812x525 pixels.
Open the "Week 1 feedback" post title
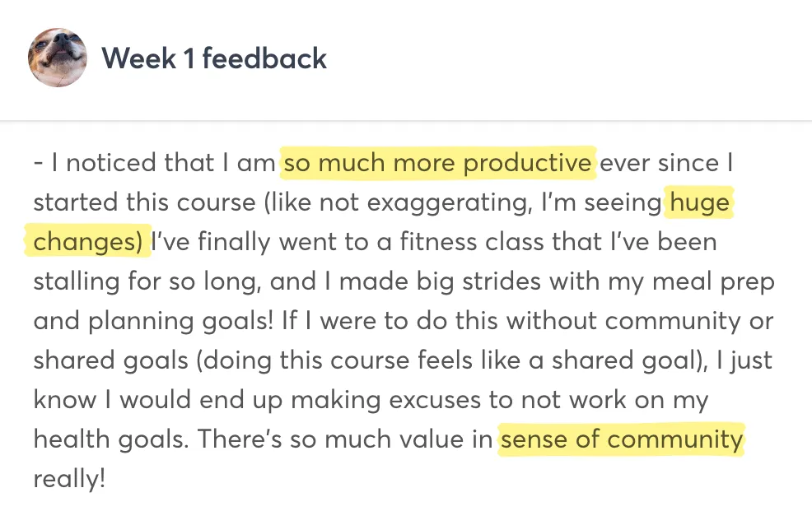214,58
